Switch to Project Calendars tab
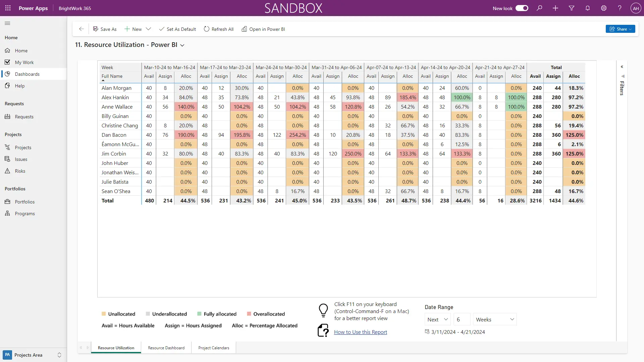 (x=214, y=348)
